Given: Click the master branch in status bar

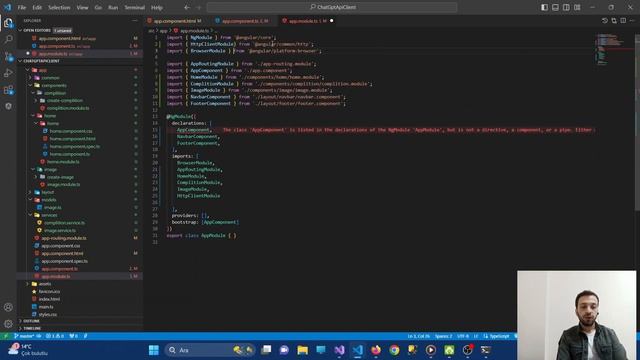Looking at the screenshot, I should point(24,336).
